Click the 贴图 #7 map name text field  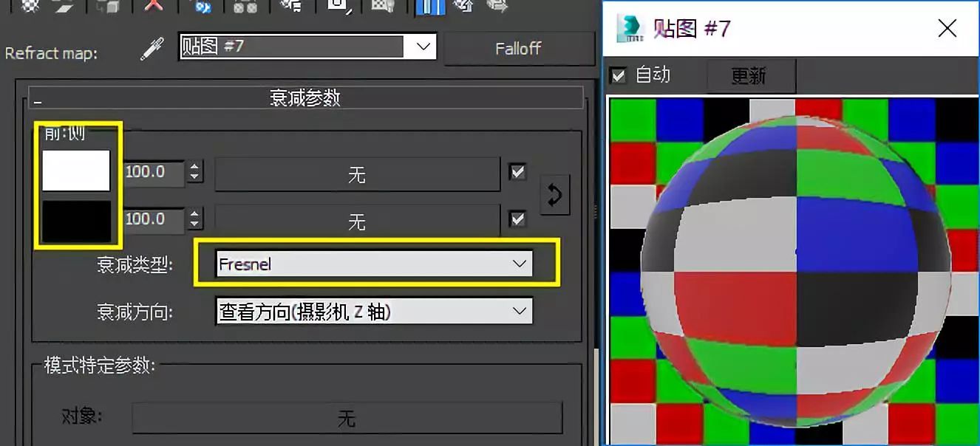293,47
